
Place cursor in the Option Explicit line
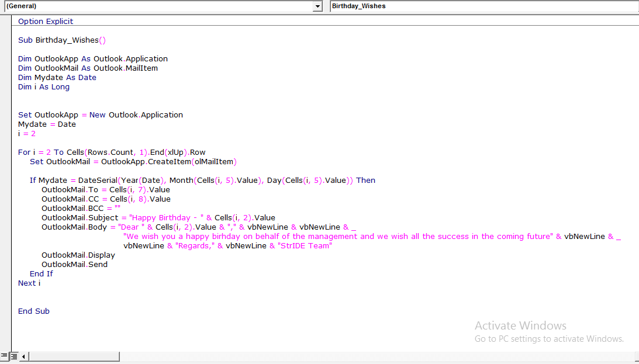point(45,21)
